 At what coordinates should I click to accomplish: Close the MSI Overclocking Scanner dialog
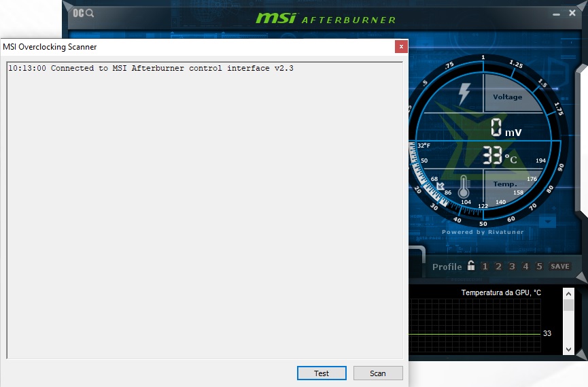pyautogui.click(x=401, y=46)
